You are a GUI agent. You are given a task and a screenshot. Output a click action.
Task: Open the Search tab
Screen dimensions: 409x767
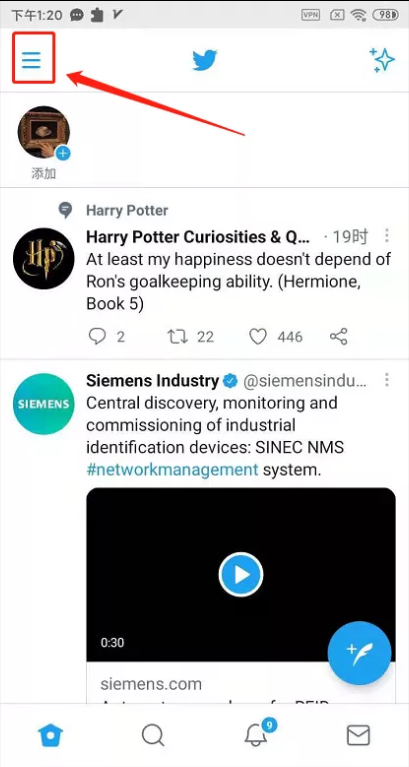click(153, 735)
